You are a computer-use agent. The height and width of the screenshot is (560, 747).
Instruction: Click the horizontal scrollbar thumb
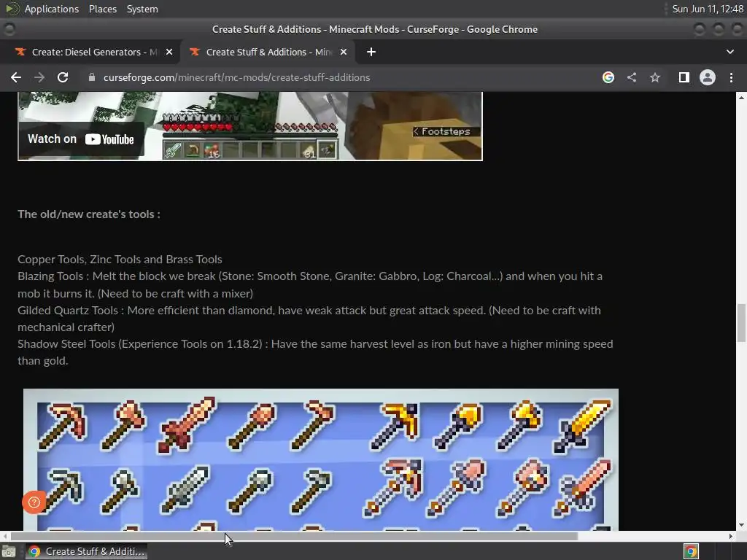tap(294, 536)
